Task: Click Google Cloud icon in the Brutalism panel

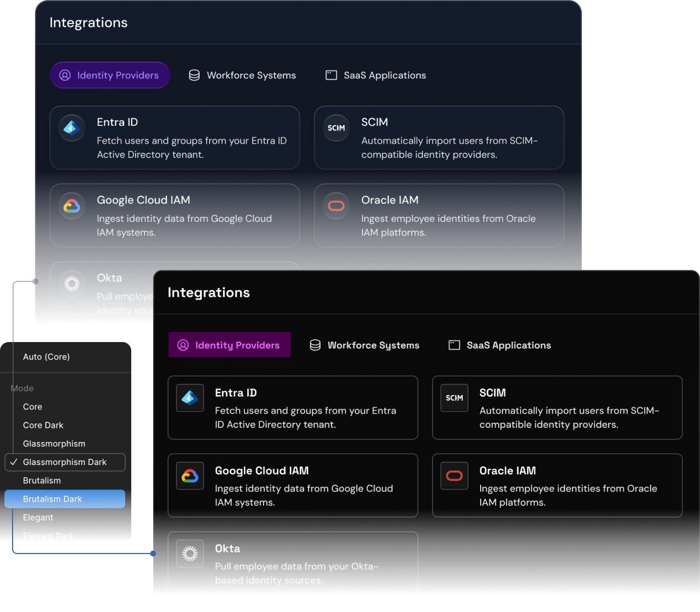Action: coord(190,476)
